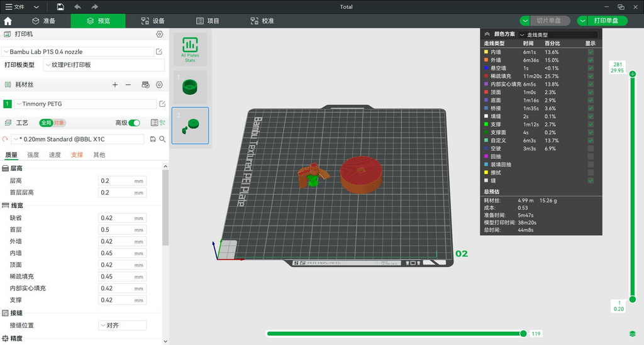Select filament slot 1 color swatch
This screenshot has width=644, height=345.
8,104
